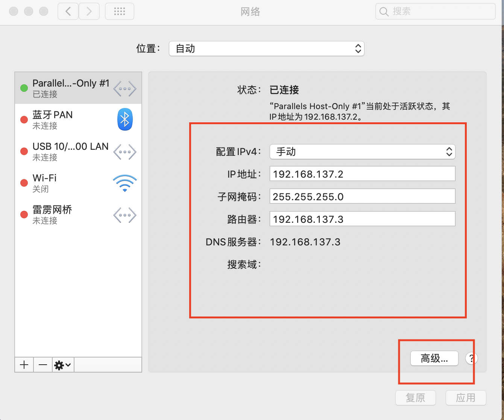
Task: Click red status dot next to USB LAN
Action: pyautogui.click(x=24, y=151)
